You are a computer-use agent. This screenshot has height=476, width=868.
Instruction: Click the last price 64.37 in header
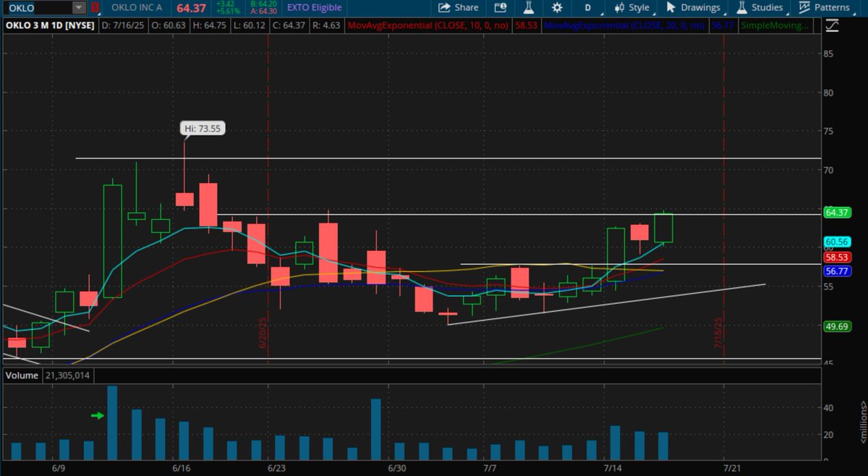click(192, 8)
